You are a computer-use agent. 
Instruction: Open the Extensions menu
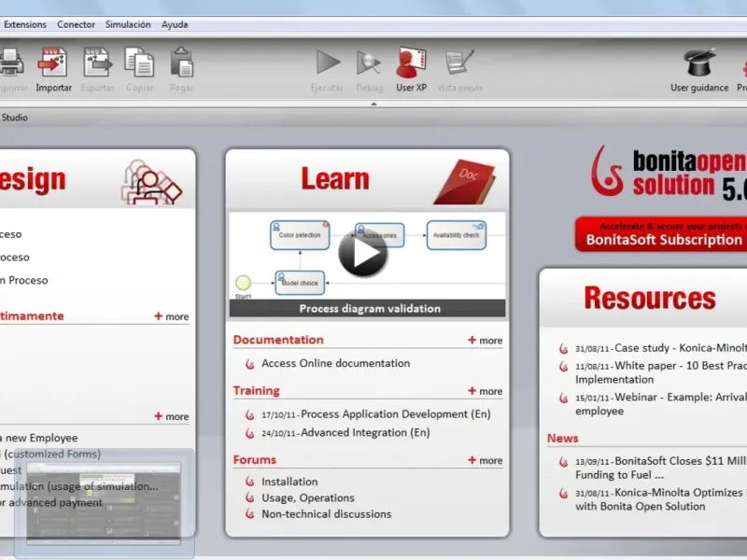[x=25, y=24]
